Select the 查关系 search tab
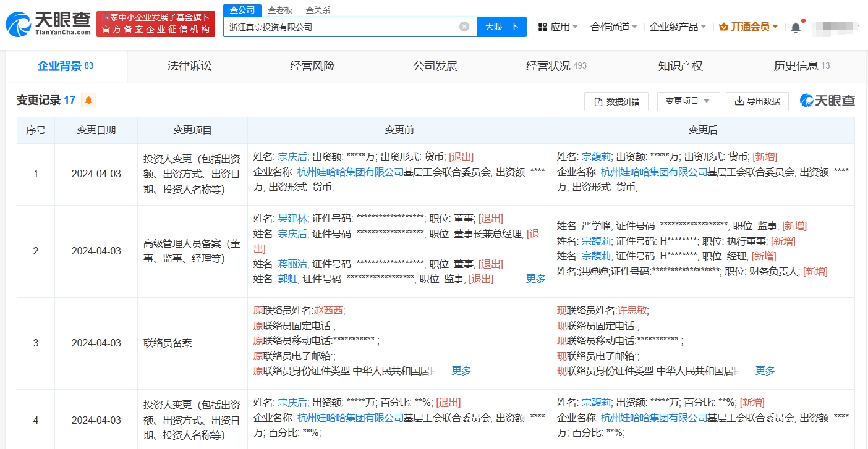 coord(318,10)
